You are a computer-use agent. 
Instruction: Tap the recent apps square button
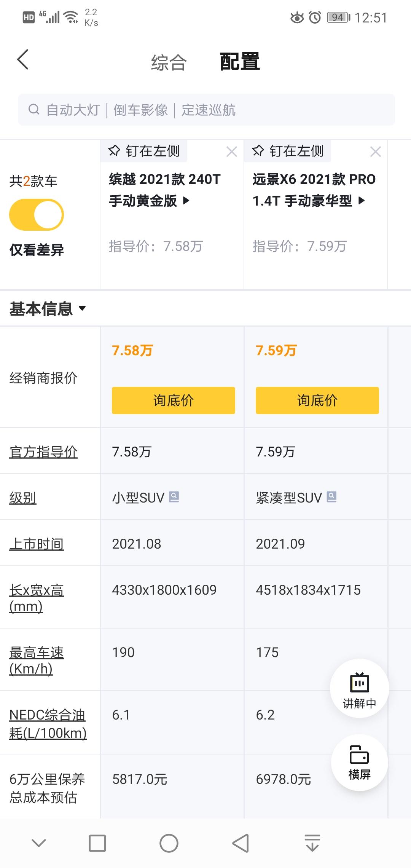(97, 843)
